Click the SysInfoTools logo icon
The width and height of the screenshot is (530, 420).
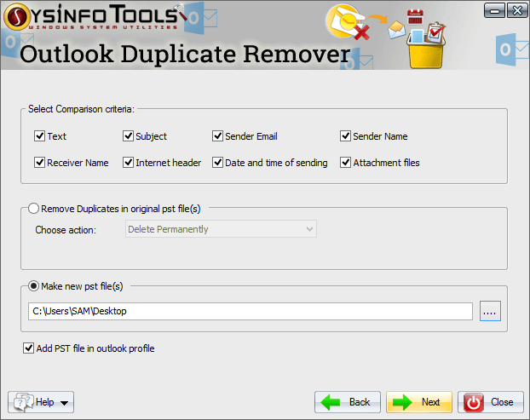(x=17, y=16)
